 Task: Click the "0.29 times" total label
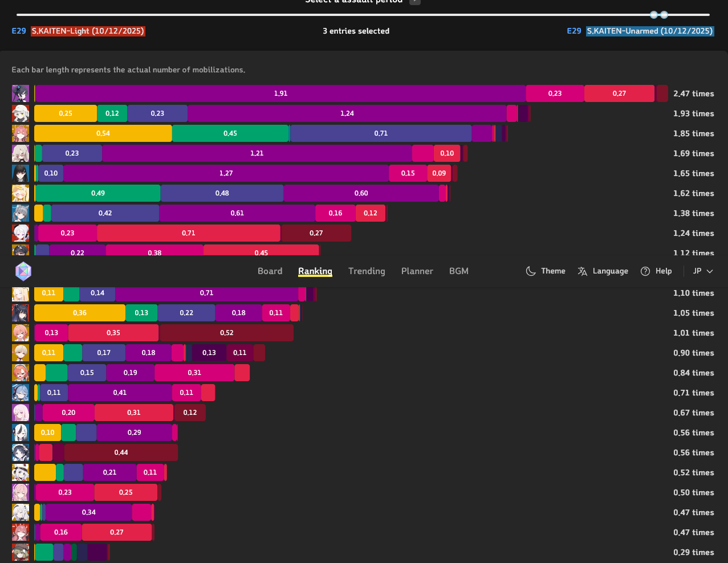(693, 552)
